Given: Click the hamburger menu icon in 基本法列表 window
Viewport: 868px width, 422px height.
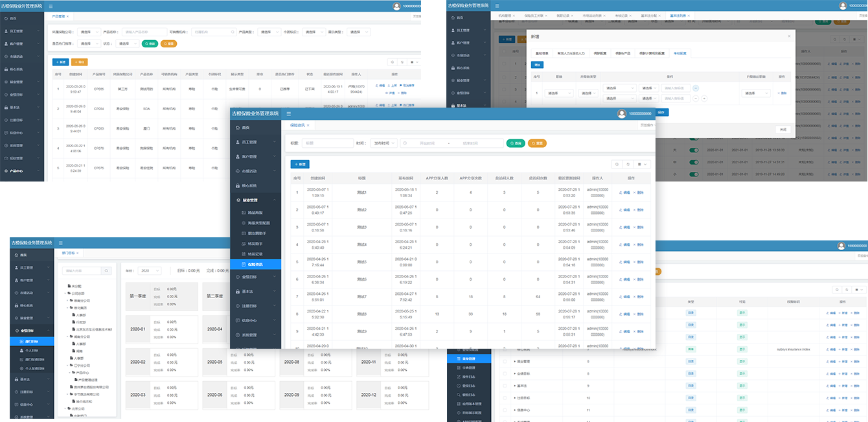Looking at the screenshot, I should pos(499,6).
